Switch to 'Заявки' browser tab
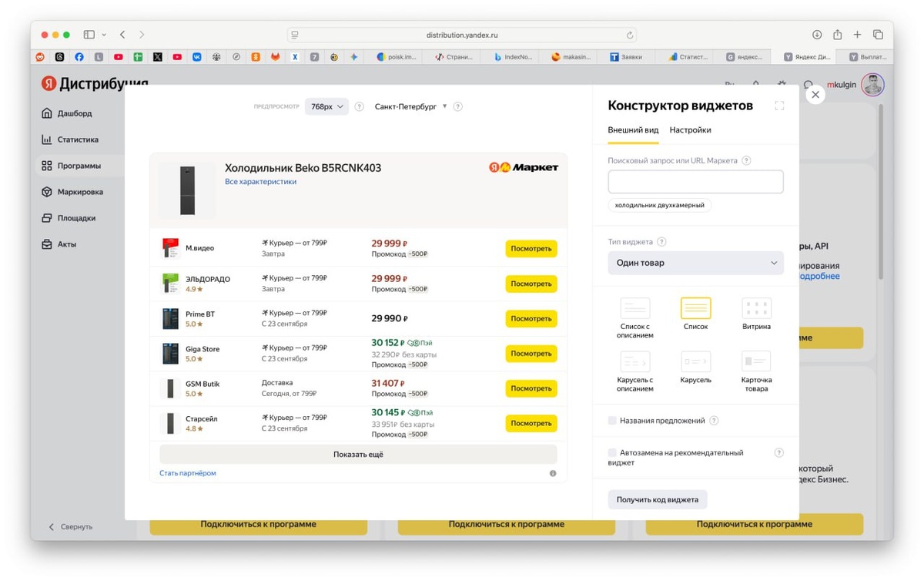The width and height of the screenshot is (924, 581). [x=626, y=57]
